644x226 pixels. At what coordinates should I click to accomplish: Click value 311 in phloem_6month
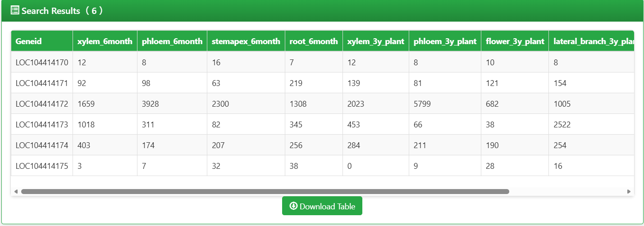pyautogui.click(x=148, y=125)
